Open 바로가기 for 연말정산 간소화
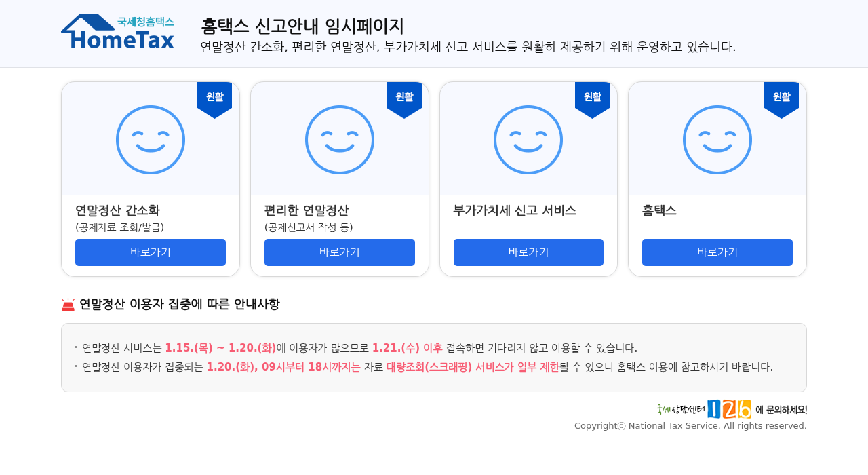Screen dimensions: 868x475 (150, 252)
